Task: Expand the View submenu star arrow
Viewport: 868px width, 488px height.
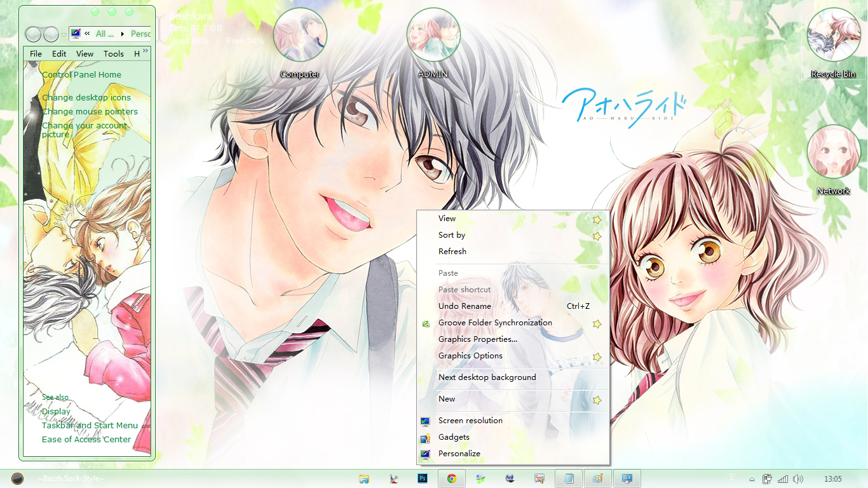Action: pos(597,219)
